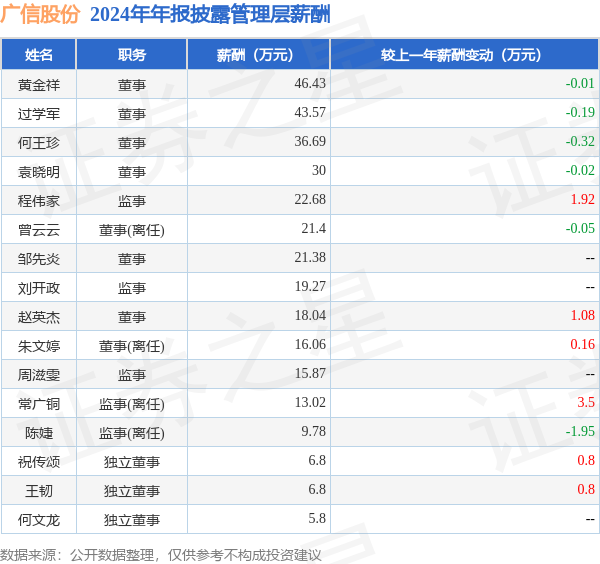Select the name 曾云云
Image resolution: width=600 pixels, height=564 pixels.
pos(39,230)
